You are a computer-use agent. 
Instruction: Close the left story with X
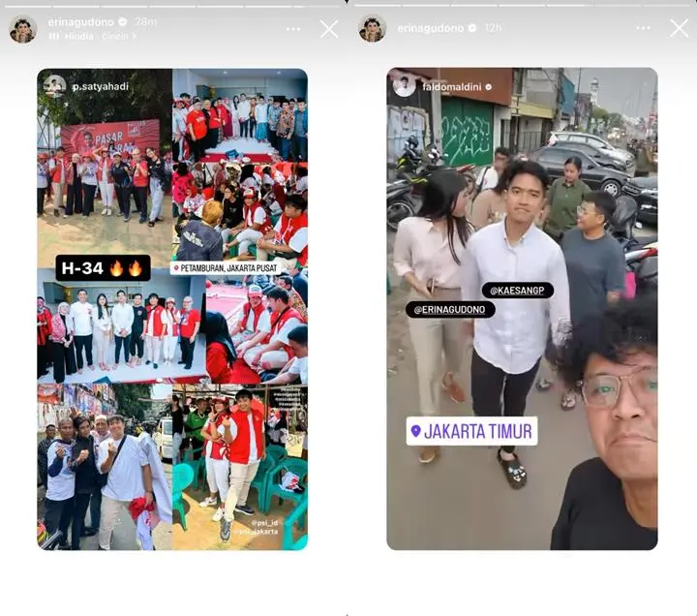tap(329, 29)
